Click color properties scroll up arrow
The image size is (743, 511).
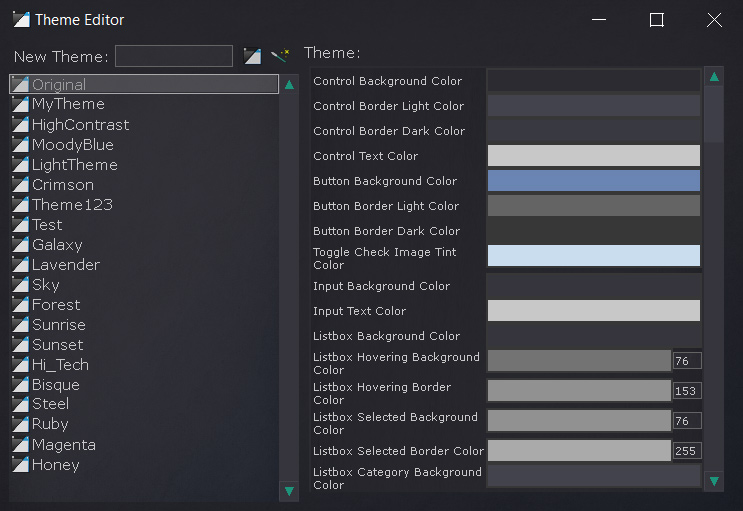click(714, 77)
